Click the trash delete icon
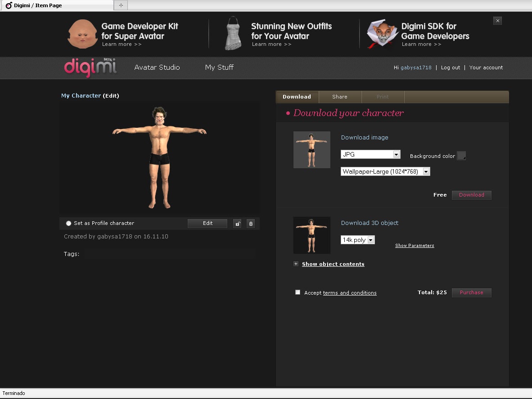 (251, 224)
